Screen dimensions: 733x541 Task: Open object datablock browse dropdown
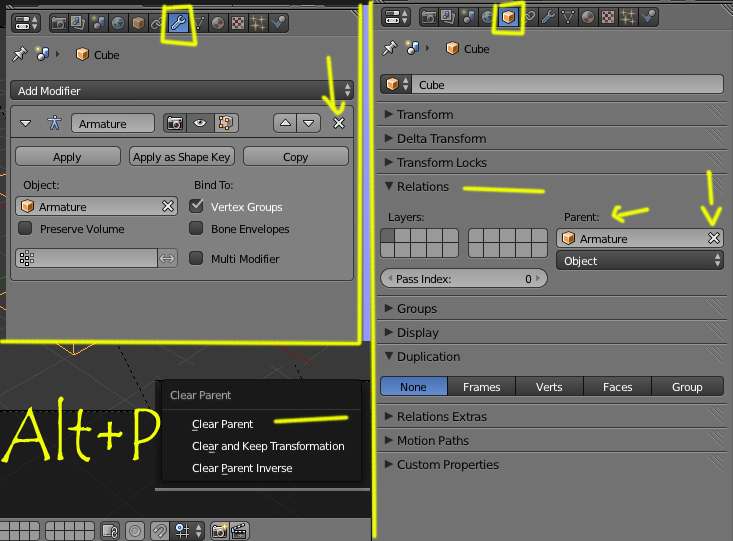(x=396, y=84)
